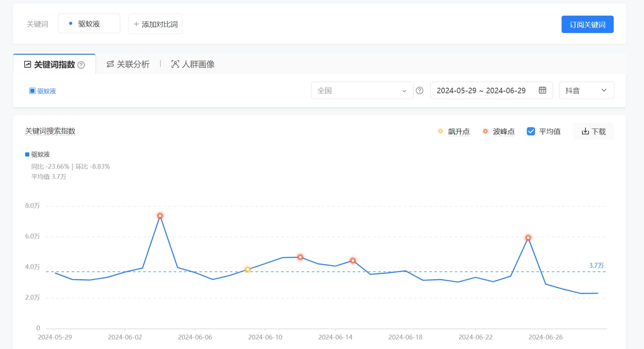This screenshot has width=644, height=349.
Task: Click the calendar icon in the date range picker
Action: click(x=542, y=91)
